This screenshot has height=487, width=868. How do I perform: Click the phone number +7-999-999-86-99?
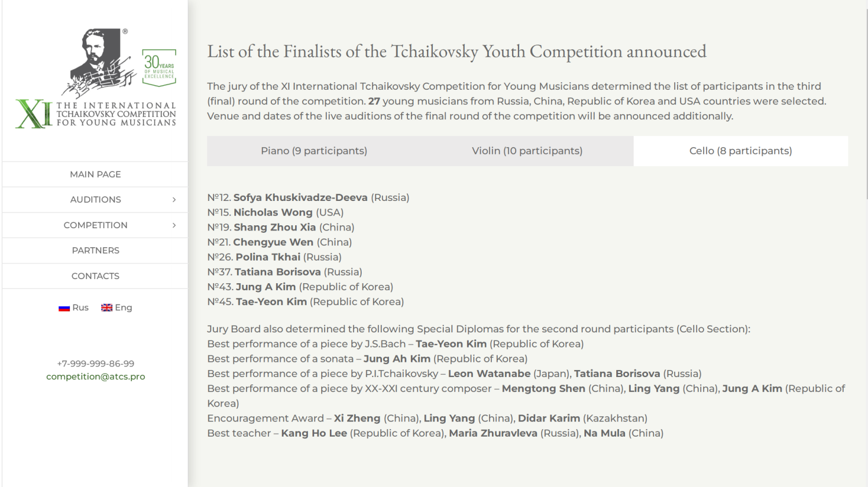[95, 364]
